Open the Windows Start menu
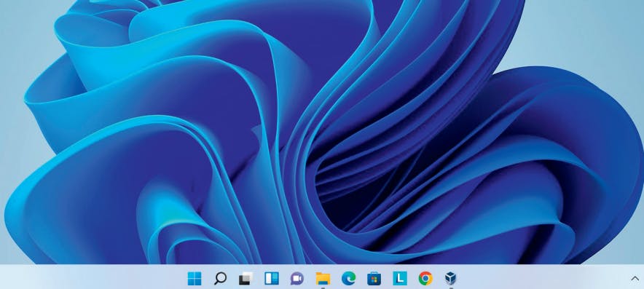The height and width of the screenshot is (289, 644). click(x=195, y=278)
